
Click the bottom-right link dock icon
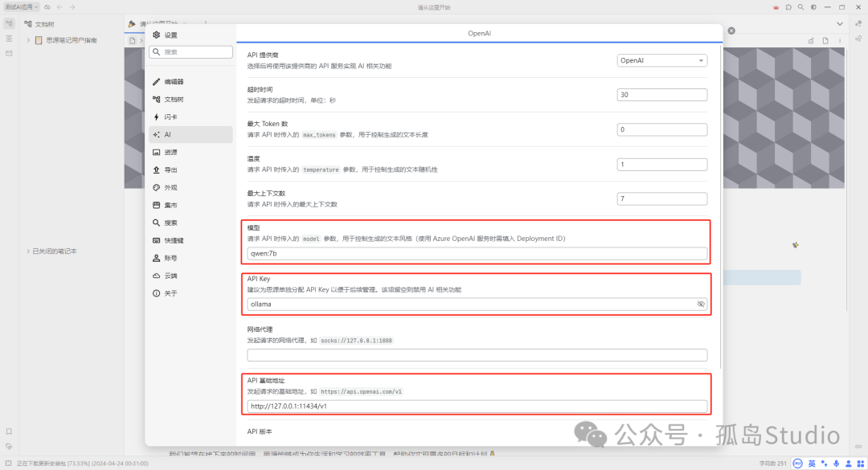(858, 446)
